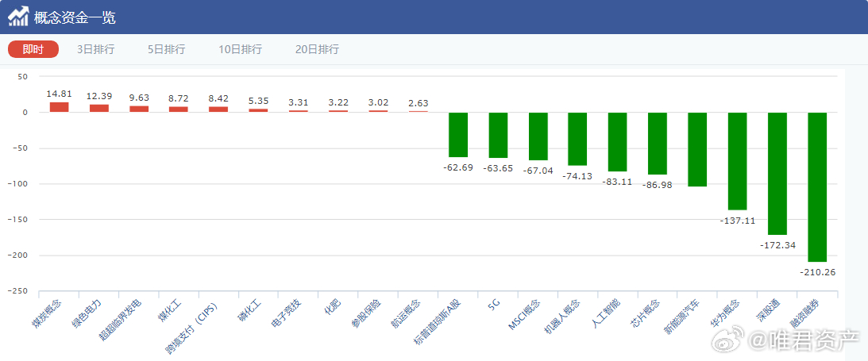Click the unlabeled green 新能源汽车 bar
868x361 pixels.
(x=697, y=149)
